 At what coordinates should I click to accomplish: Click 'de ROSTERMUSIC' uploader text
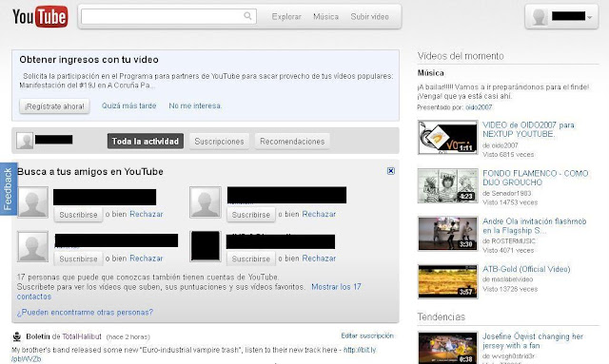pyautogui.click(x=509, y=241)
